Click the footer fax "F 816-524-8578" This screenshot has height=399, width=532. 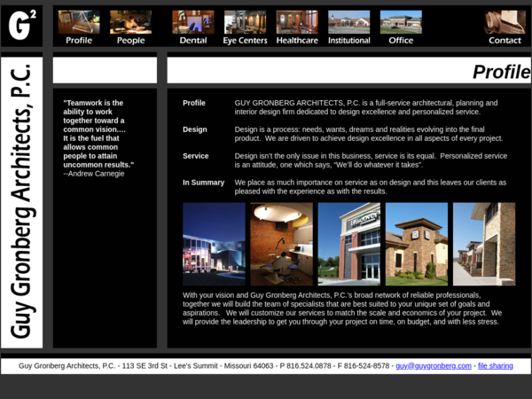tap(364, 365)
